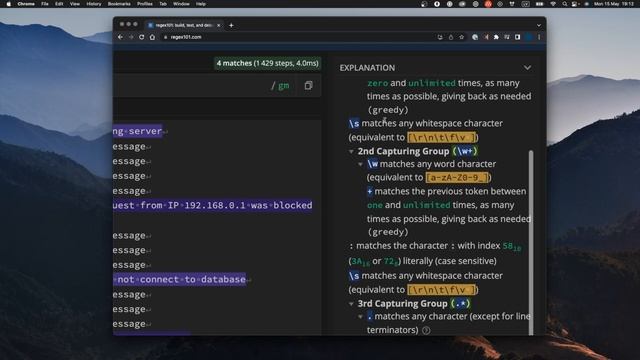
Task: Select the regex101 browser tab
Action: coord(184,25)
